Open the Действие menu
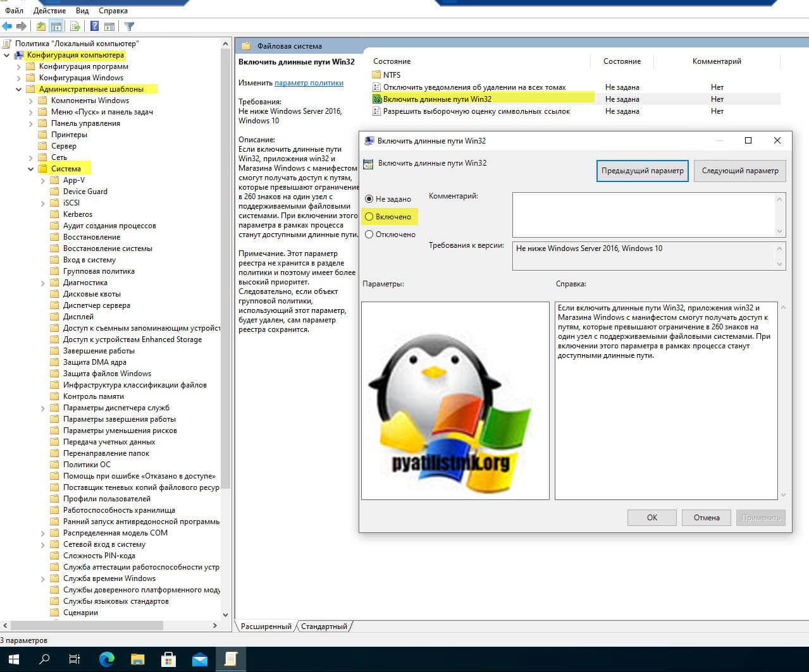Viewport: 809px width, 672px height. [x=49, y=11]
